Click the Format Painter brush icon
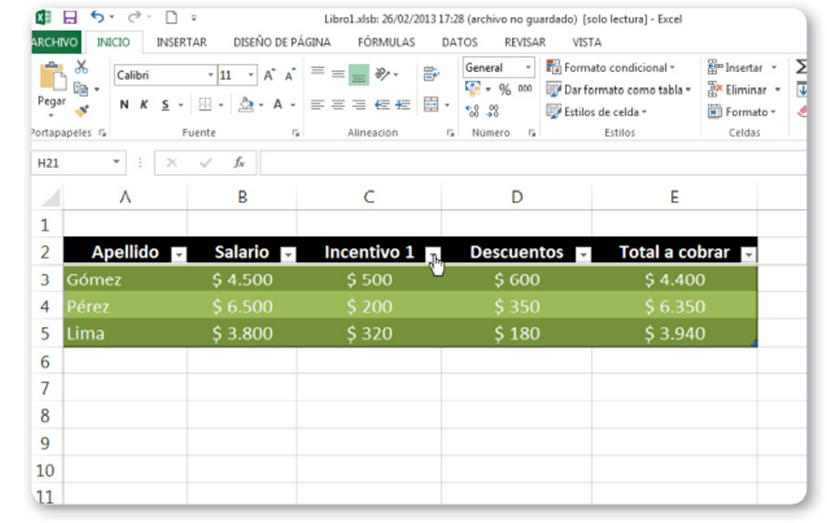827x523 pixels. 82,109
